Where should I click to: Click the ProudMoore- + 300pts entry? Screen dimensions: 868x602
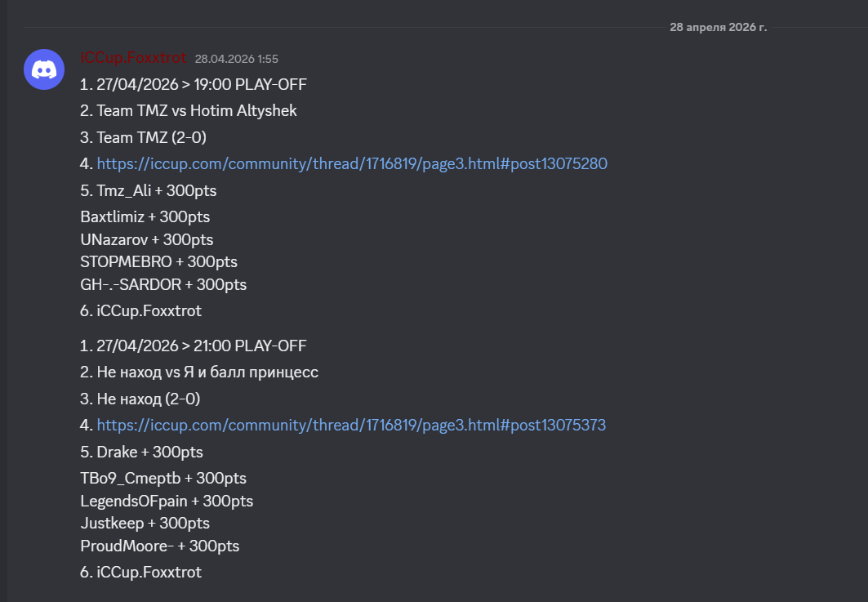coord(160,546)
